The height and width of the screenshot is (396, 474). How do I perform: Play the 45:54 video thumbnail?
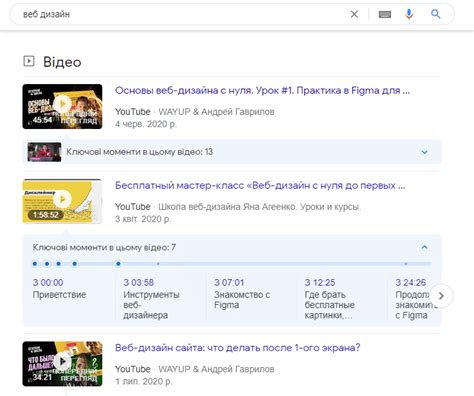point(62,106)
